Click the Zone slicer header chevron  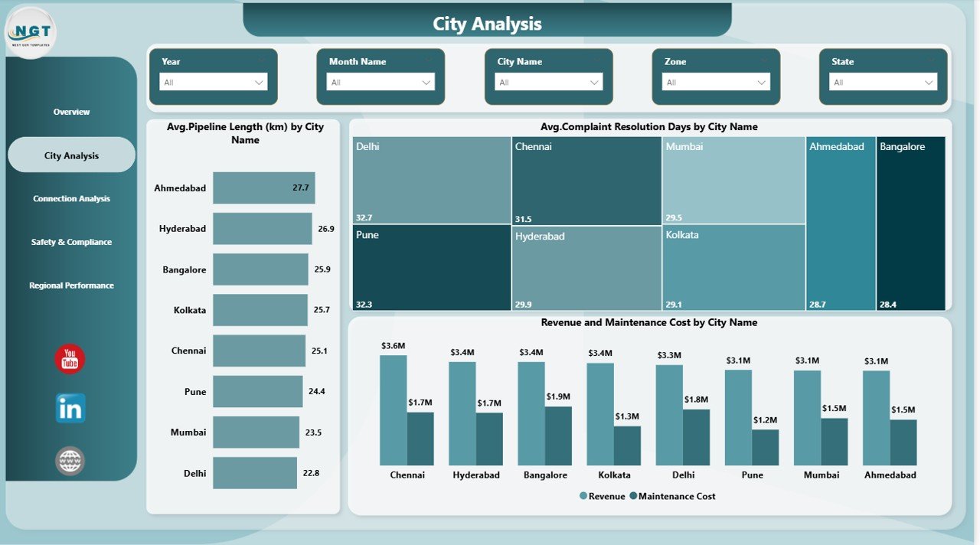(764, 60)
